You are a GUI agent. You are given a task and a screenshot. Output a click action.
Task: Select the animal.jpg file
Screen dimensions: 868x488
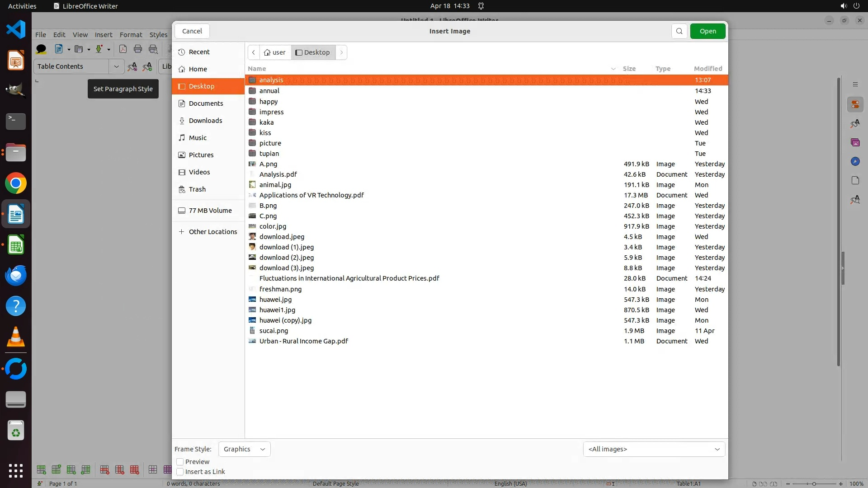point(275,185)
